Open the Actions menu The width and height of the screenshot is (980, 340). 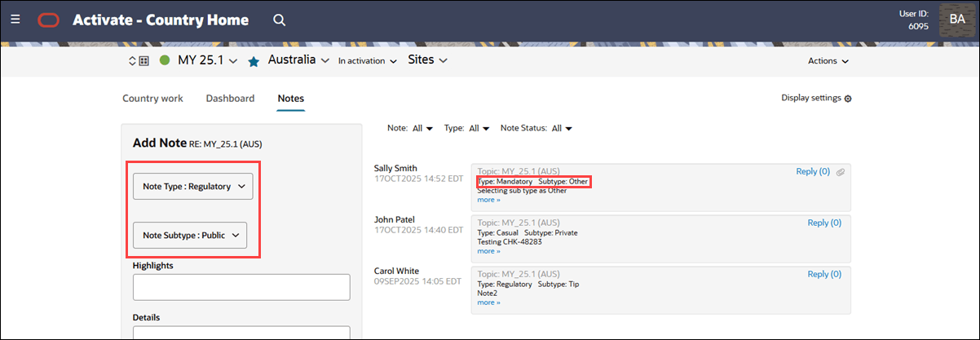click(x=828, y=61)
